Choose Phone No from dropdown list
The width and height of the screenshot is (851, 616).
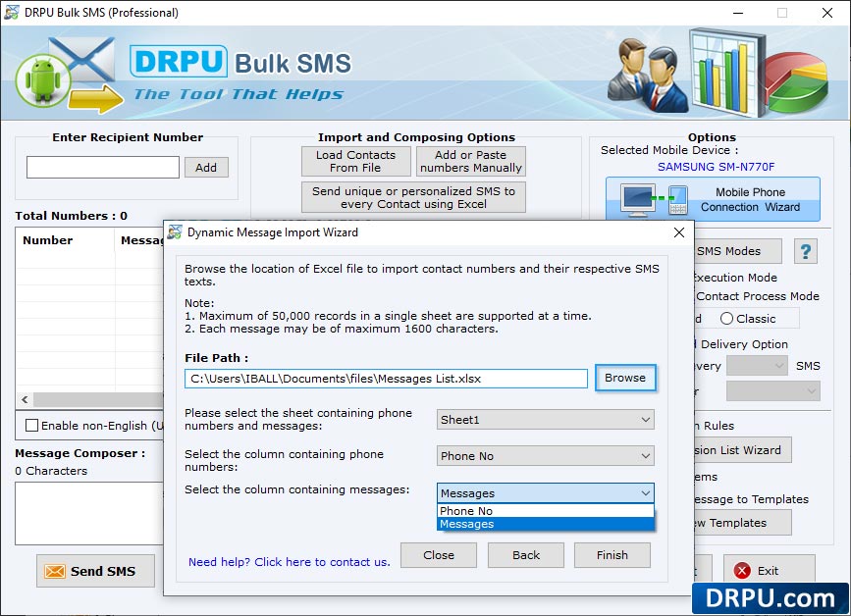(546, 511)
